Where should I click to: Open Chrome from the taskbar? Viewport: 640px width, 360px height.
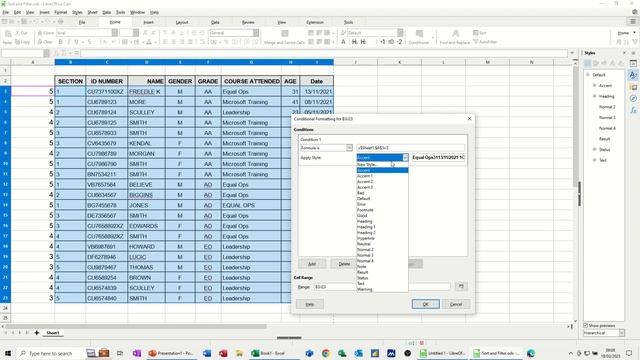click(x=325, y=353)
